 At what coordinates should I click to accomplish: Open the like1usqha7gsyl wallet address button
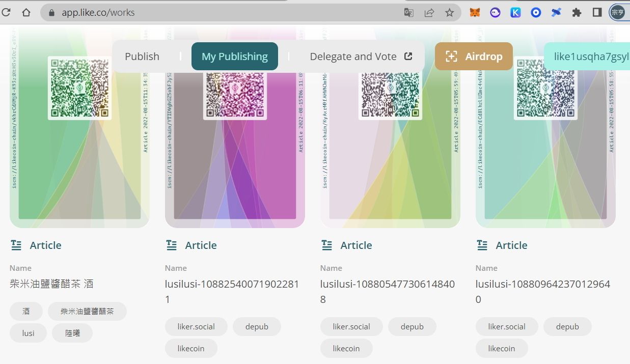(x=587, y=57)
